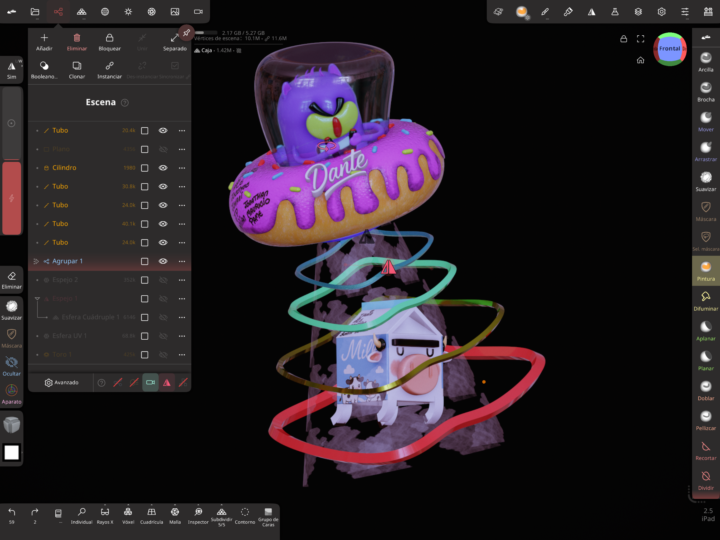
Task: Open the Background image menu icon
Action: pos(175,11)
